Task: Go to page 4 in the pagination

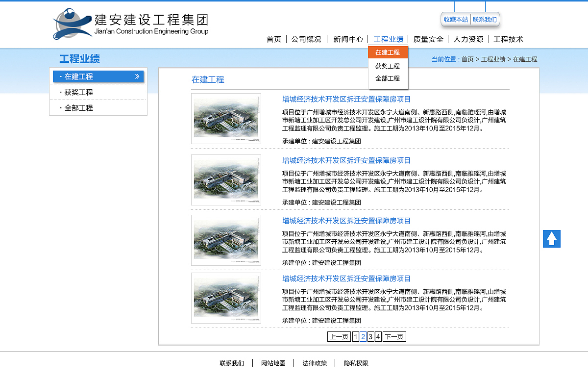Action: 377,336
